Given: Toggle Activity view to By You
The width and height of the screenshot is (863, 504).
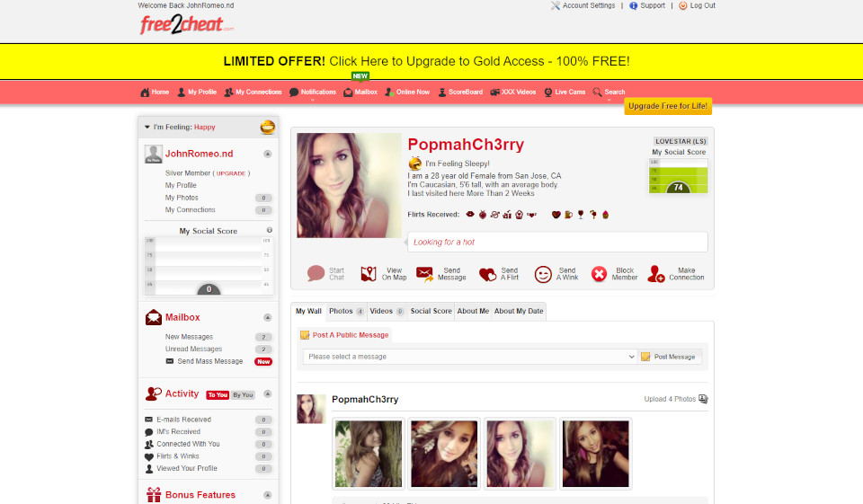Looking at the screenshot, I should coord(244,394).
